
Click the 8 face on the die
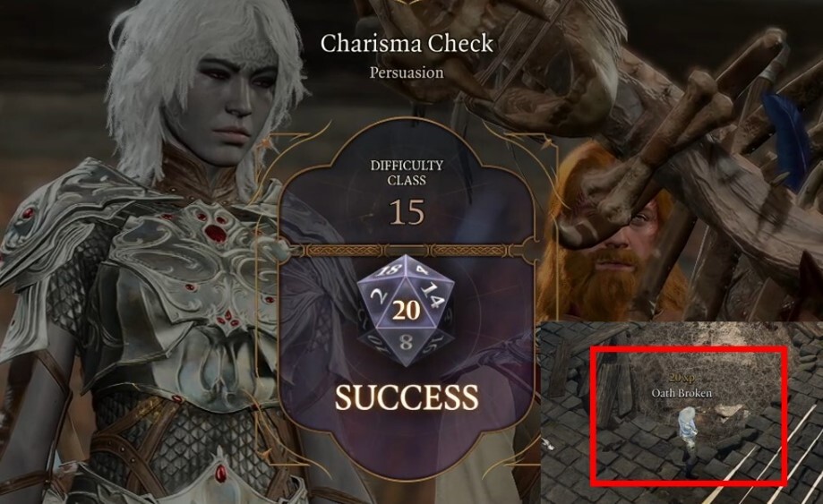coord(406,343)
